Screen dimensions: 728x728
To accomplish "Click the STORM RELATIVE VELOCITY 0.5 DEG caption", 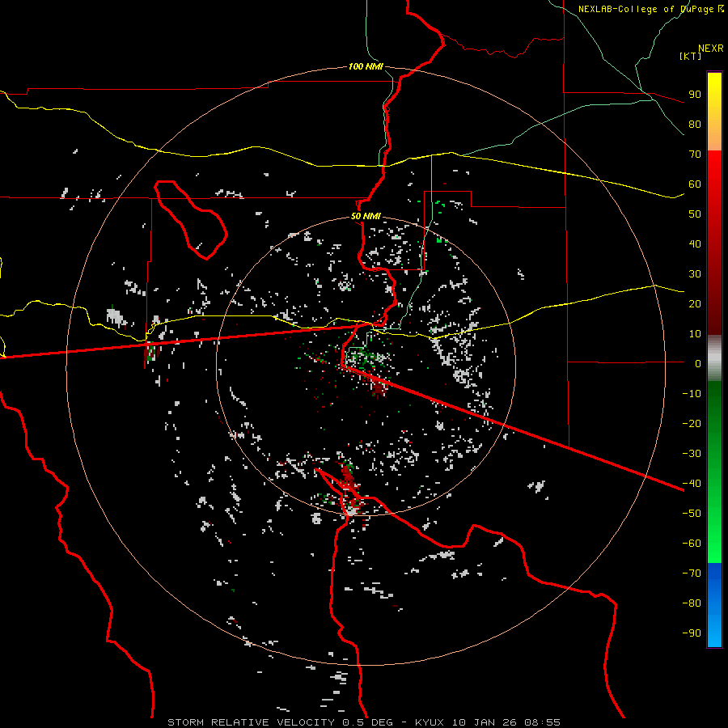I will (280, 722).
